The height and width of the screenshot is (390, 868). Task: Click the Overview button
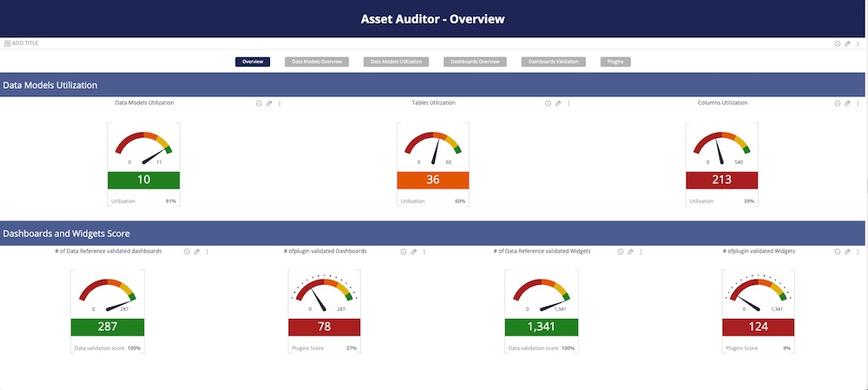(x=253, y=62)
